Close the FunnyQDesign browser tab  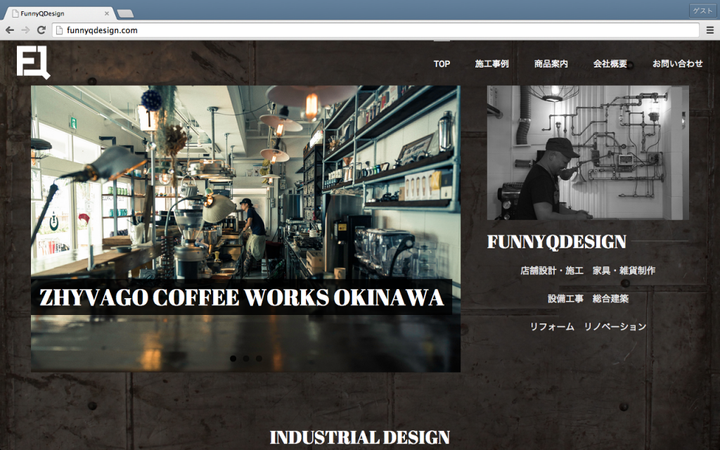click(107, 14)
